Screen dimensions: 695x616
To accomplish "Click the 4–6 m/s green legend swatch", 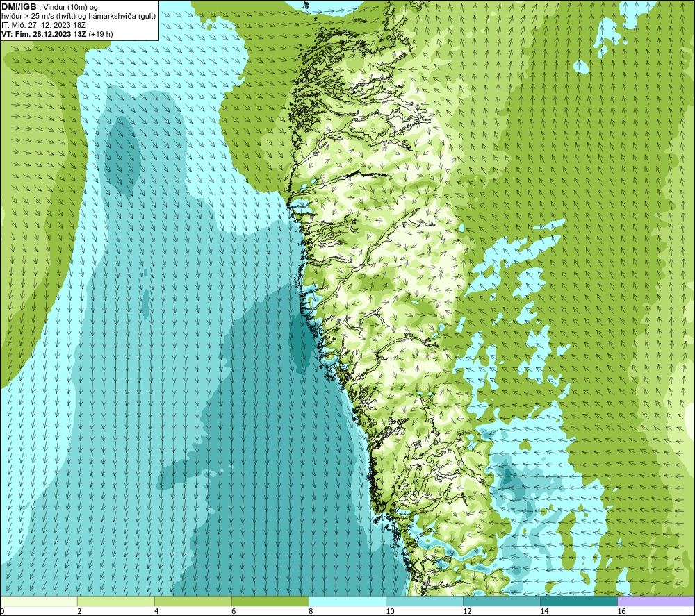I will click(x=193, y=601).
